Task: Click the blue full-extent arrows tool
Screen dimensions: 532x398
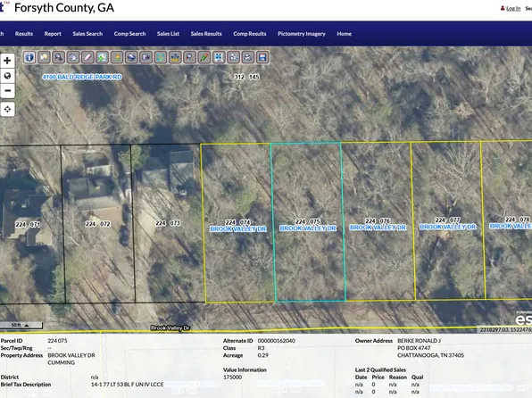Action: point(219,57)
